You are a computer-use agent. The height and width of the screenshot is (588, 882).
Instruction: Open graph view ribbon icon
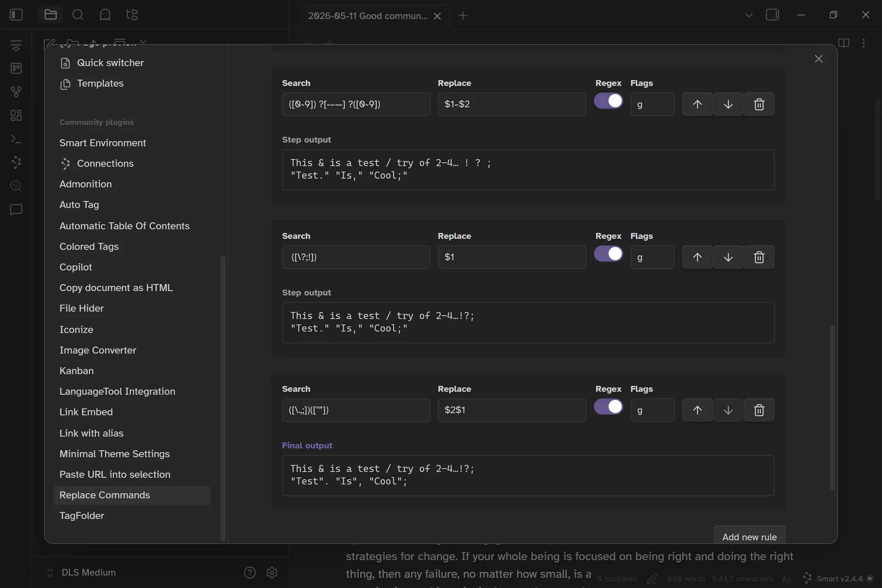16,91
